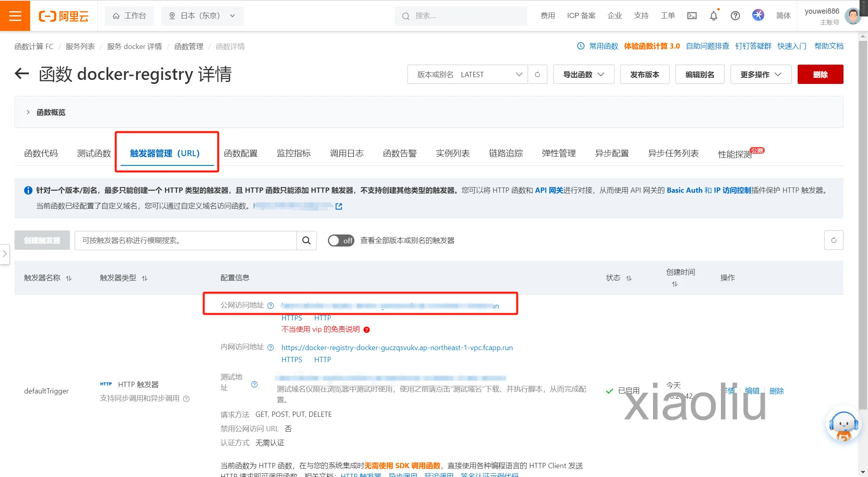Open the 帮助文档 link

coord(829,46)
